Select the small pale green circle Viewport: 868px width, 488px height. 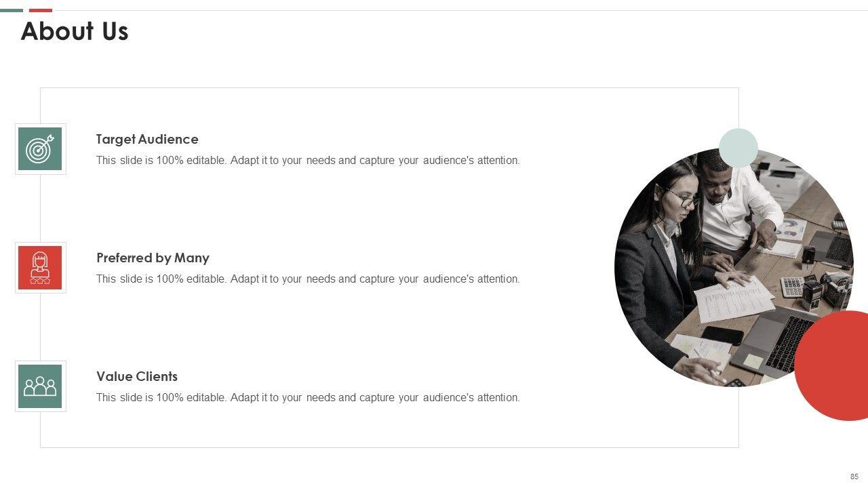(738, 147)
